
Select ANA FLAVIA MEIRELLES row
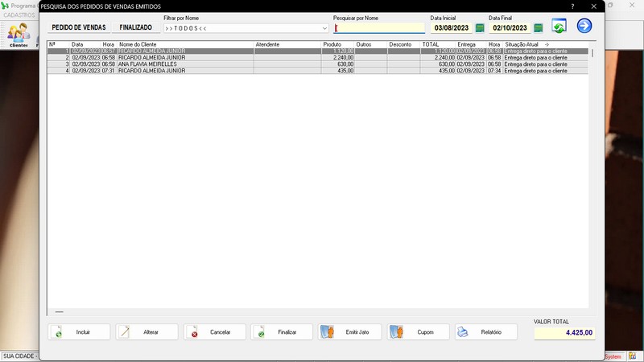[318, 64]
